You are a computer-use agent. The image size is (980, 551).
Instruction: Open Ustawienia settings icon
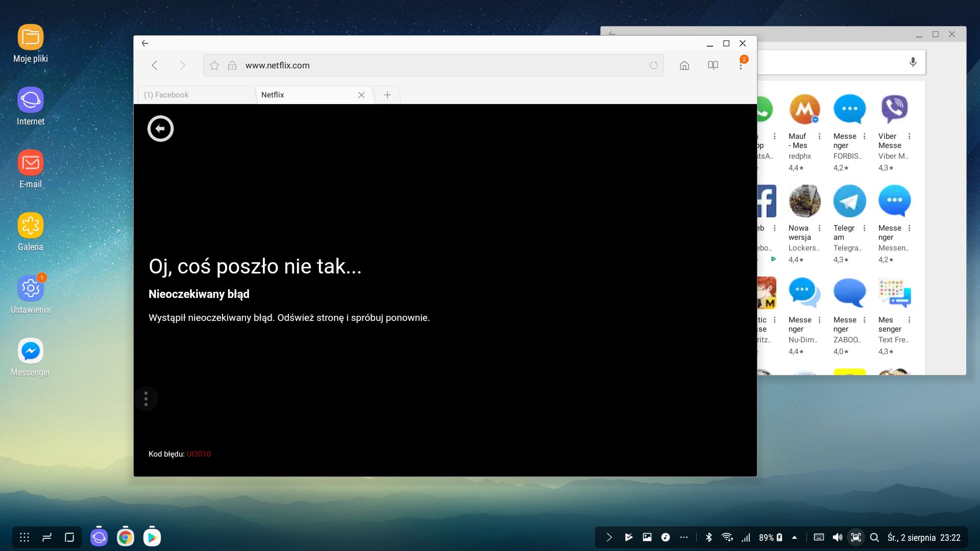click(x=31, y=288)
